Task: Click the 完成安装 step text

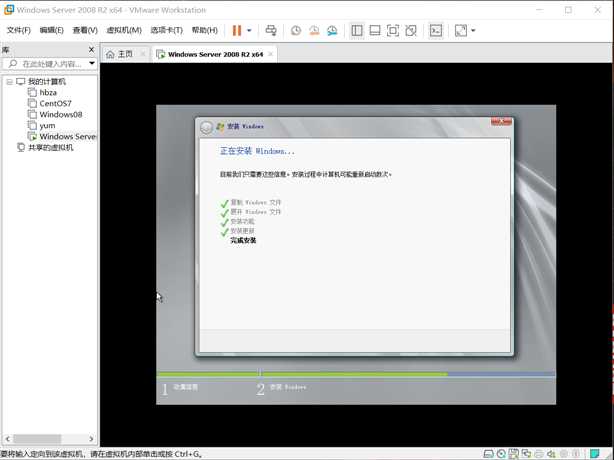Action: 243,240
